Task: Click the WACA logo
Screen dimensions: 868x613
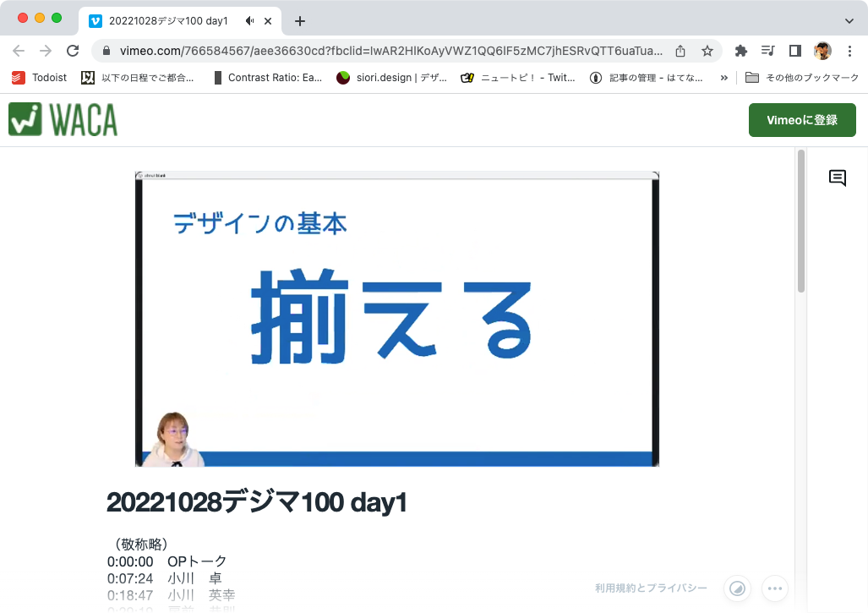Action: [63, 119]
